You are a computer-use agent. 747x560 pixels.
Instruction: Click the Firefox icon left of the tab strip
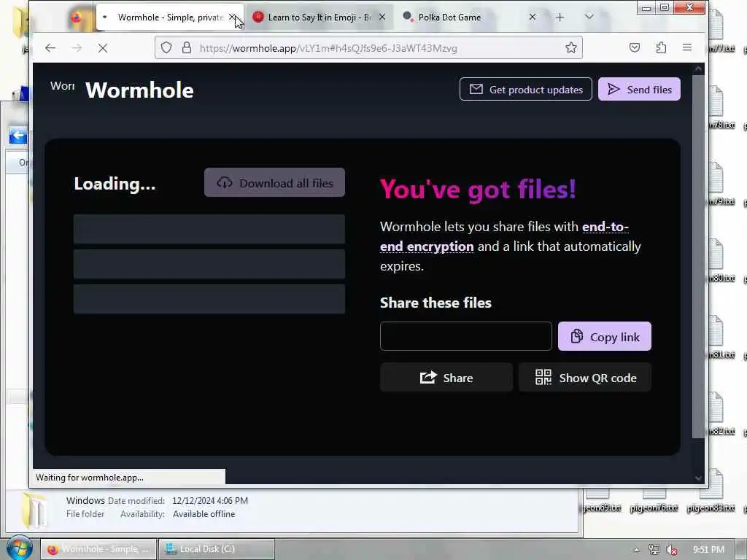click(76, 17)
